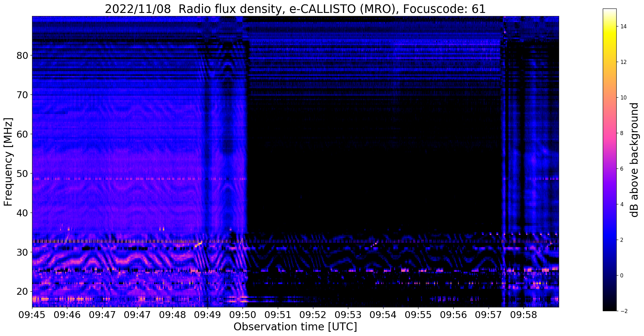Screen dimensions: 644x336
Task: Click the 09:57 time tick label
Action: pyautogui.click(x=488, y=315)
